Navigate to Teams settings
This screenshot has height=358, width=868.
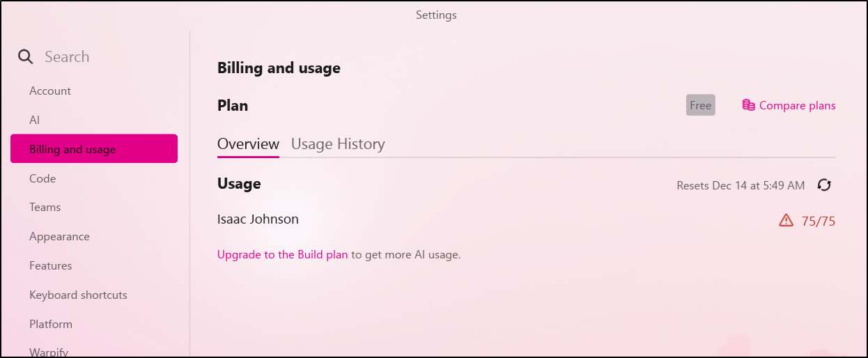(45, 208)
